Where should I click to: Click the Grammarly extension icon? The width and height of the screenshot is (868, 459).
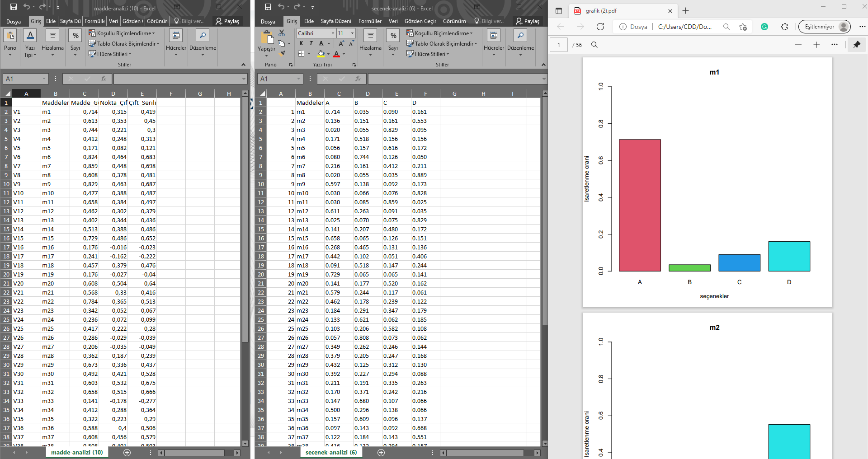click(x=764, y=27)
